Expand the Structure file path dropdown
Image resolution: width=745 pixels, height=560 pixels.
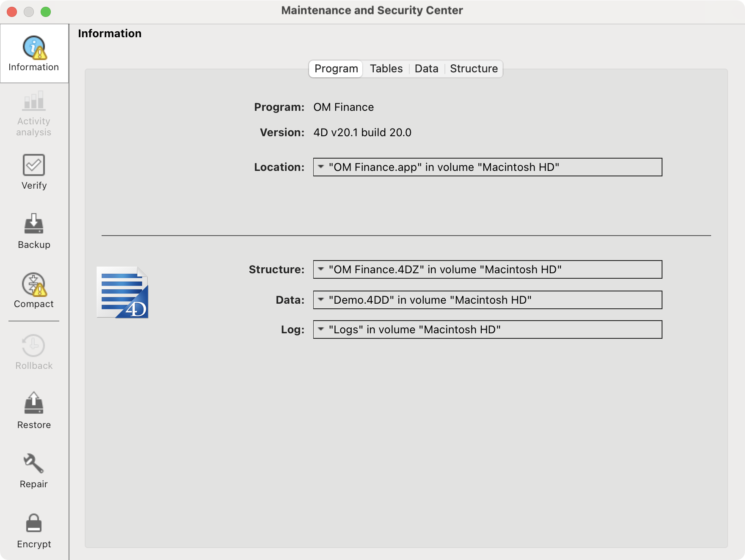[x=321, y=269]
